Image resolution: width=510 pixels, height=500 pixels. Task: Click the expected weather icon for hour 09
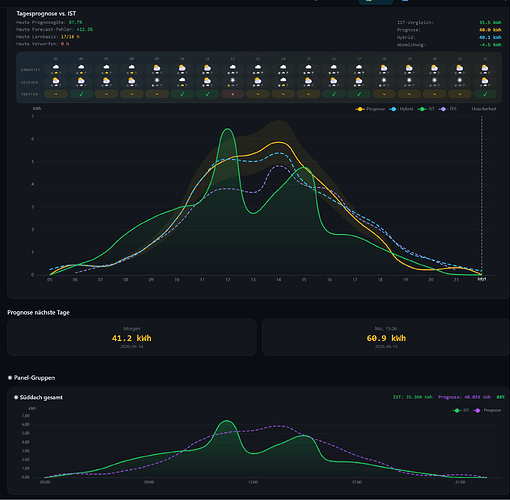[157, 69]
